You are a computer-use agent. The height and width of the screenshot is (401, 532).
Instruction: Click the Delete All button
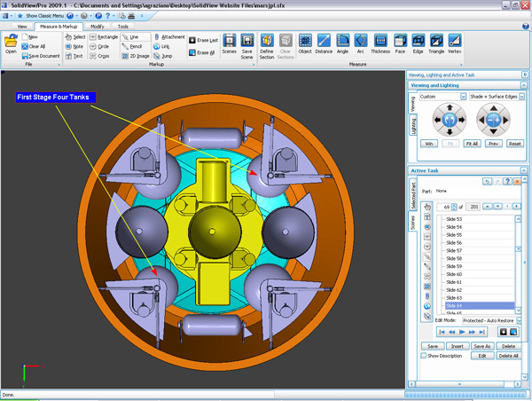click(x=509, y=356)
